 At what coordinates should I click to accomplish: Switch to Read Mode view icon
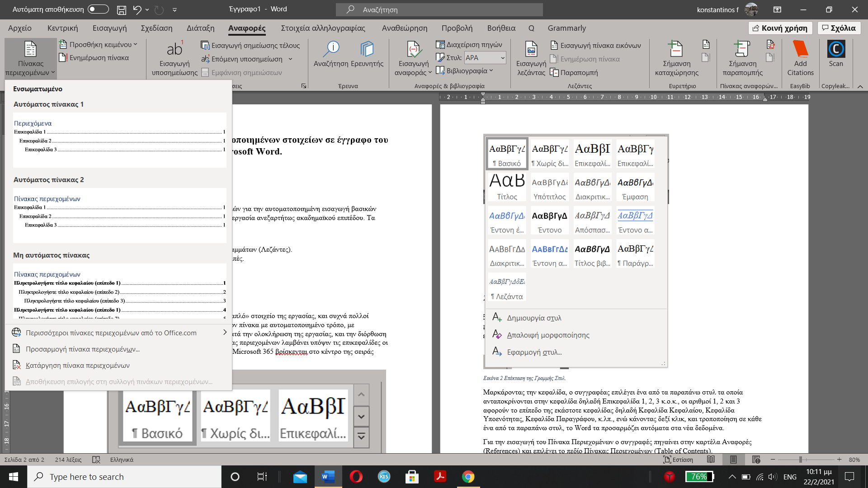(x=711, y=460)
